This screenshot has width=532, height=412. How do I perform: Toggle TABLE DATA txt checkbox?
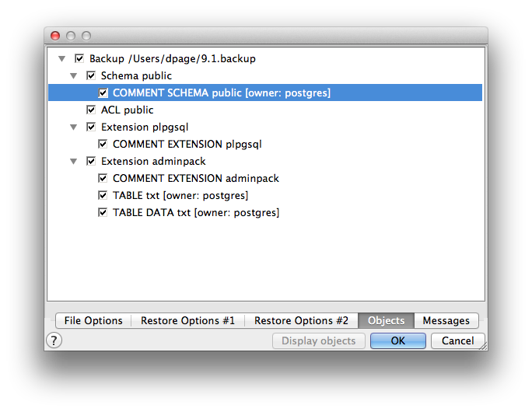click(x=103, y=213)
